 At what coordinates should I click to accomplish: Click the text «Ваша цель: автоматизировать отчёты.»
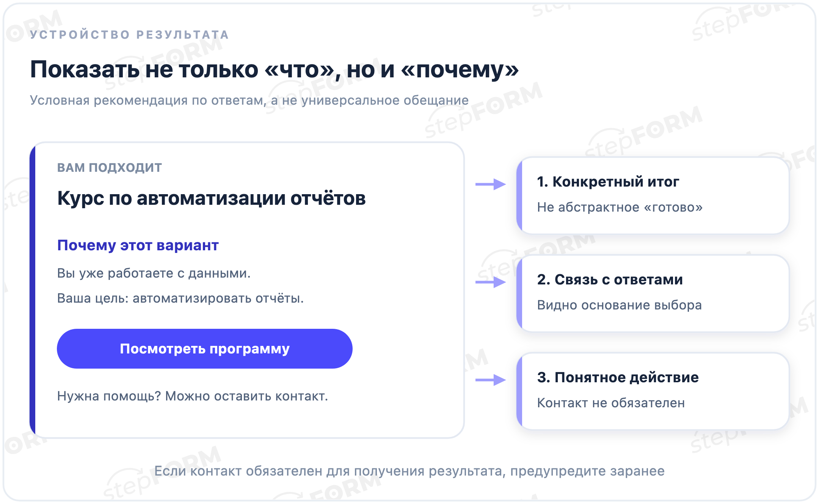coord(180,298)
